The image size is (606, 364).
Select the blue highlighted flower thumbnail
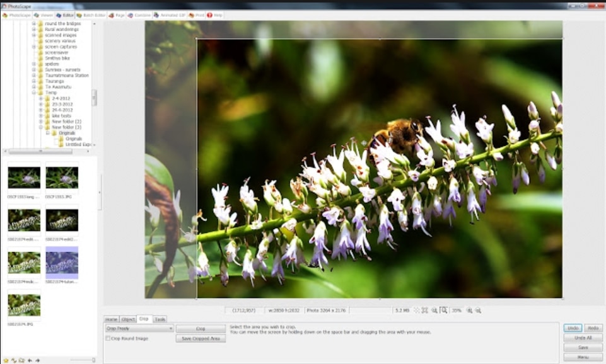[62, 263]
